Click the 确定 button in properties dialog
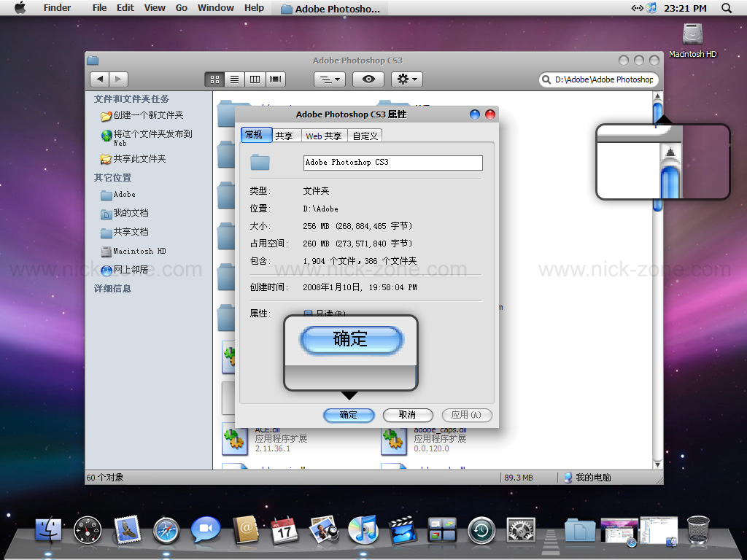 [x=349, y=415]
